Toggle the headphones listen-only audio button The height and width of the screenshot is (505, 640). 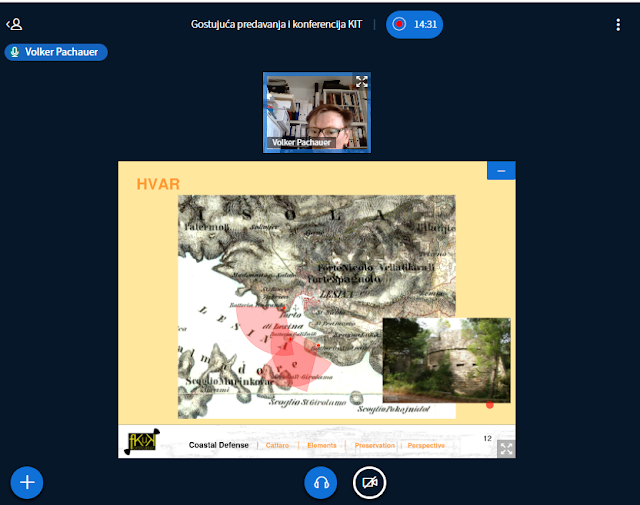[321, 483]
